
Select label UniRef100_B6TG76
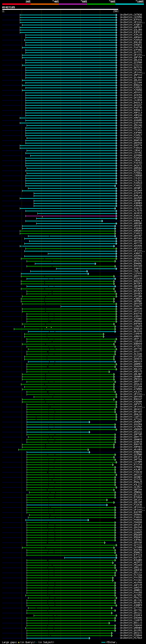131,67
